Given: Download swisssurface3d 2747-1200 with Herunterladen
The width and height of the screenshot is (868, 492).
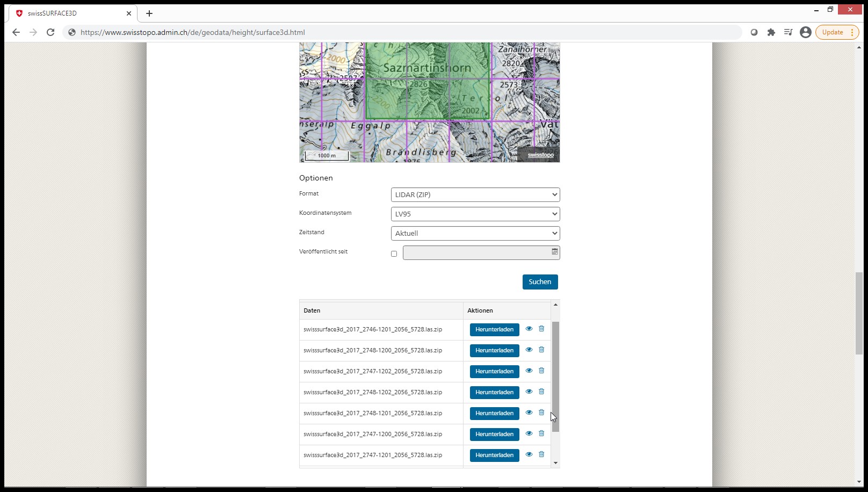Looking at the screenshot, I should pyautogui.click(x=494, y=435).
